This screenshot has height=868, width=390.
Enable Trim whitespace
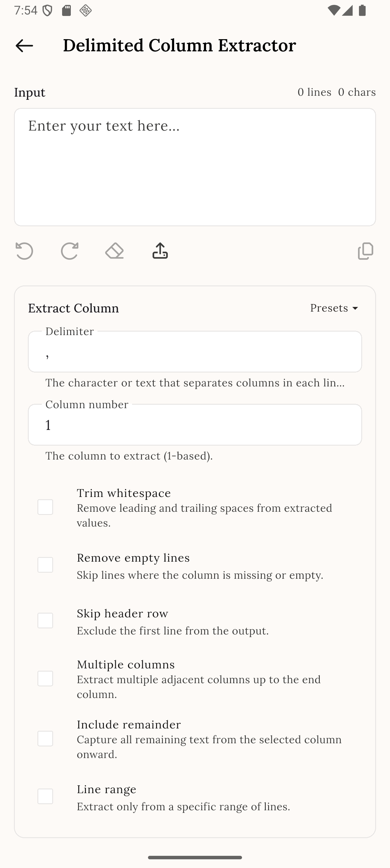point(46,507)
